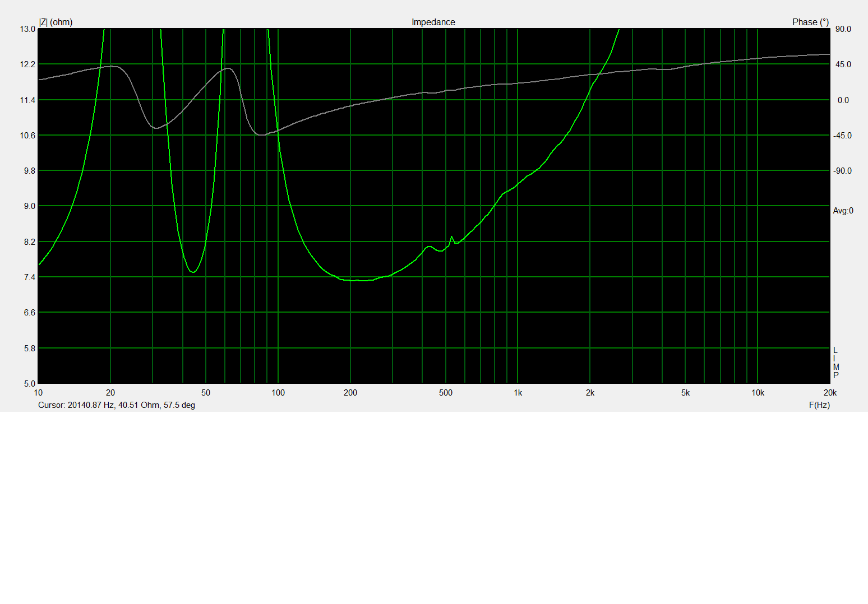Click the Phase (°) axis label

[810, 22]
